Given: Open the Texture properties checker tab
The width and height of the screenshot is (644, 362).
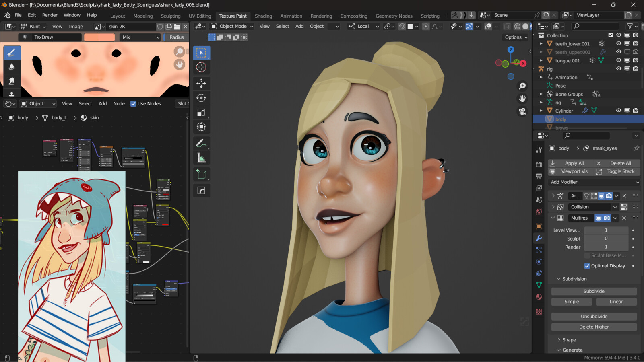Looking at the screenshot, I should [539, 312].
